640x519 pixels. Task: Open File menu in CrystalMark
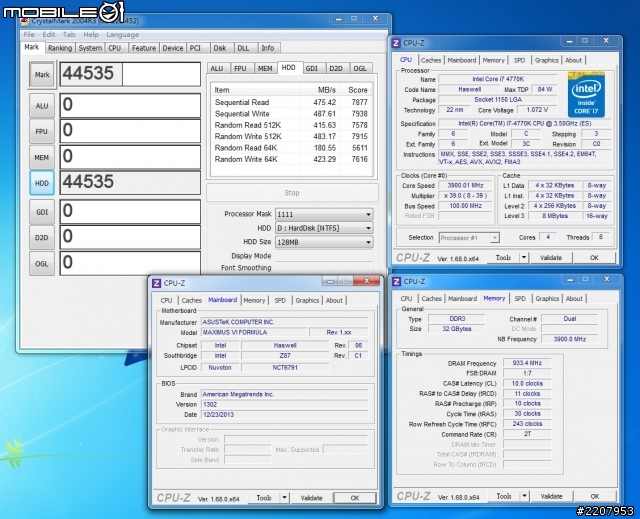(x=29, y=35)
